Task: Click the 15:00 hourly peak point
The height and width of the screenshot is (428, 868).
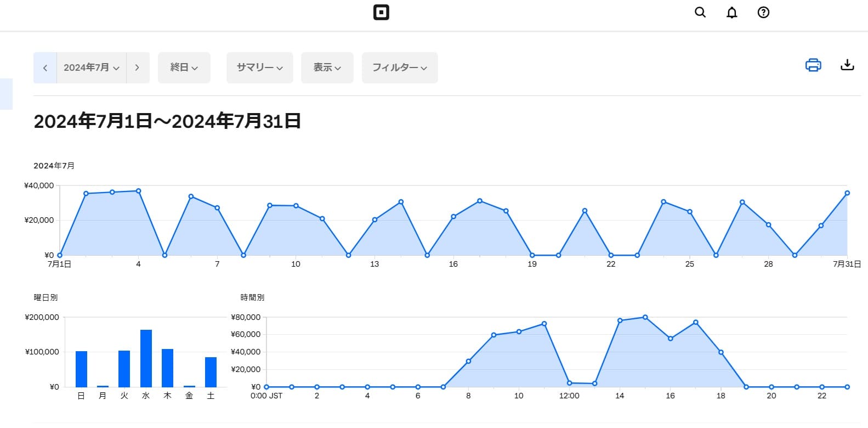Action: [x=645, y=317]
